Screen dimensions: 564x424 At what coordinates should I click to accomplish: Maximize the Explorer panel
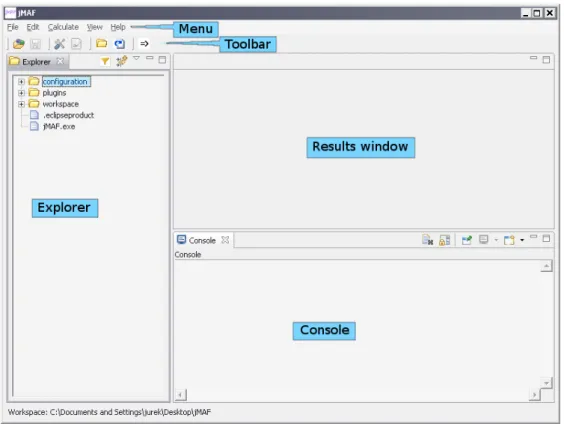pyautogui.click(x=162, y=60)
